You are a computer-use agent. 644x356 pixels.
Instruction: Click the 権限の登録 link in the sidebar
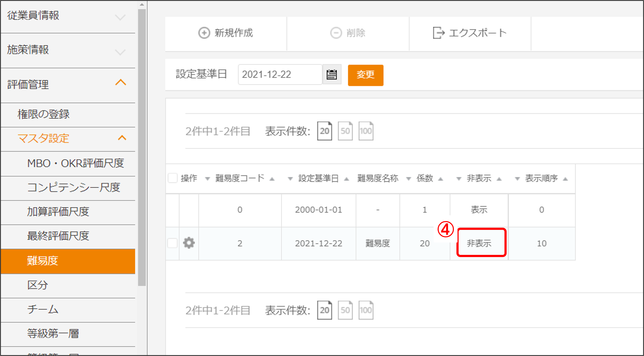point(43,114)
